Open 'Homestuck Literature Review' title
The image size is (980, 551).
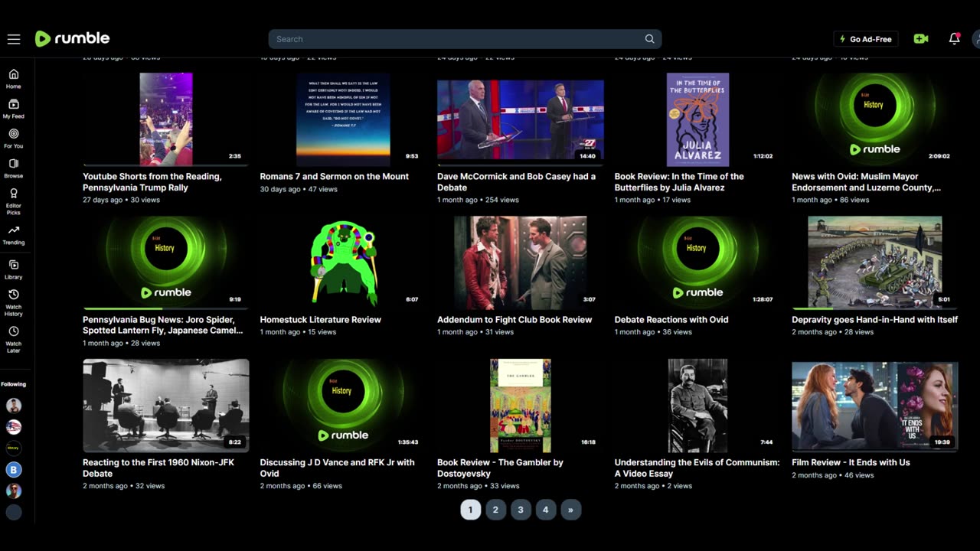321,320
